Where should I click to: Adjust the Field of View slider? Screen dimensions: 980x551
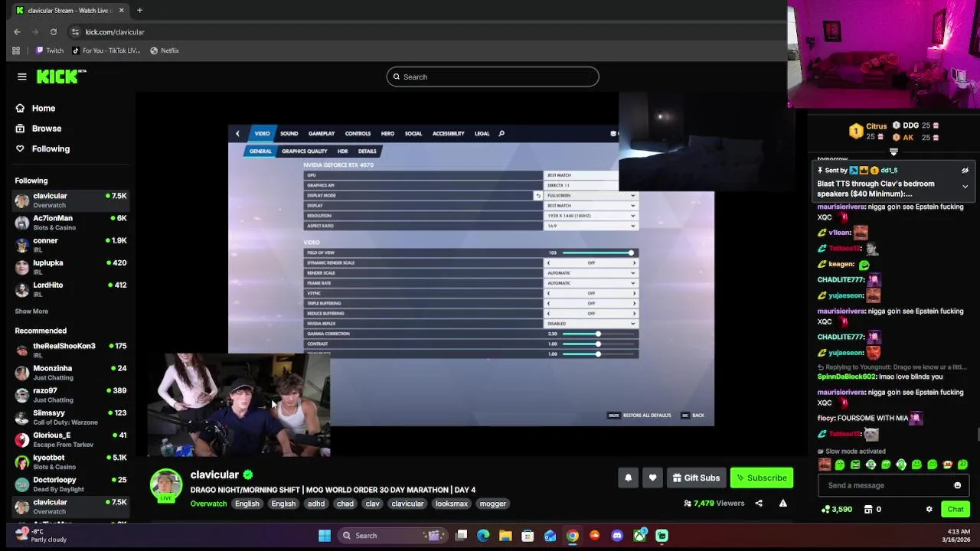[597, 253]
